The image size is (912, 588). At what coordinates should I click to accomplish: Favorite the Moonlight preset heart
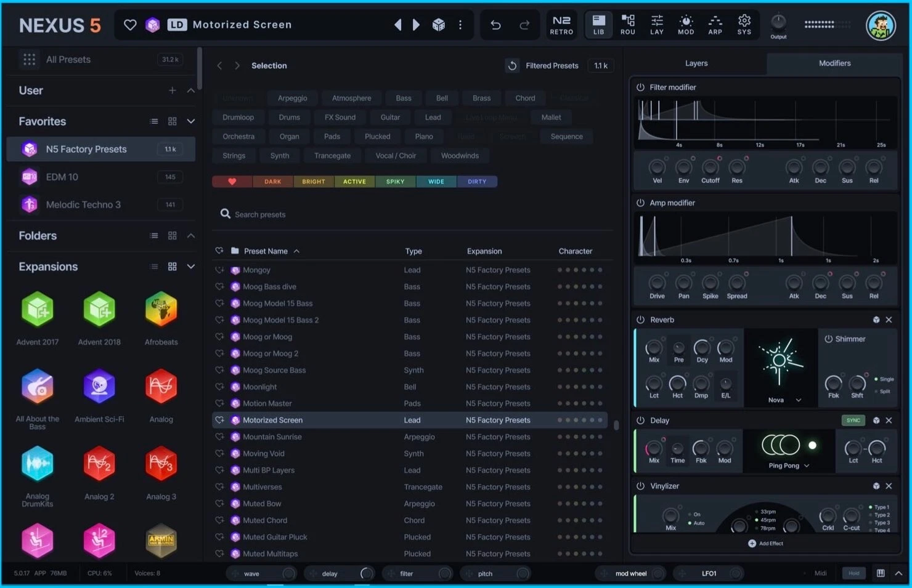pyautogui.click(x=219, y=387)
